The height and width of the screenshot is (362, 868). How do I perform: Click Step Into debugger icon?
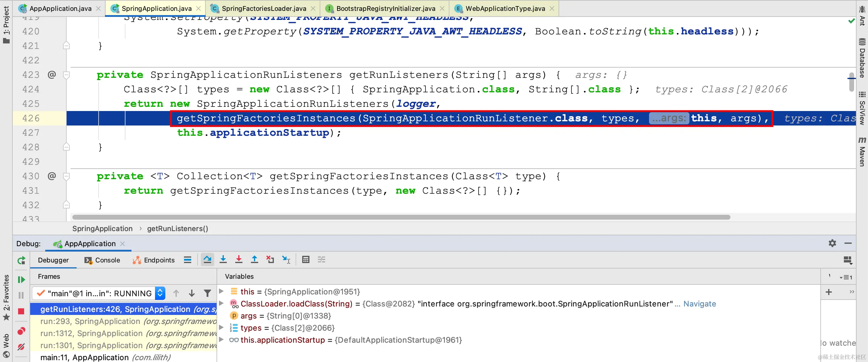223,259
